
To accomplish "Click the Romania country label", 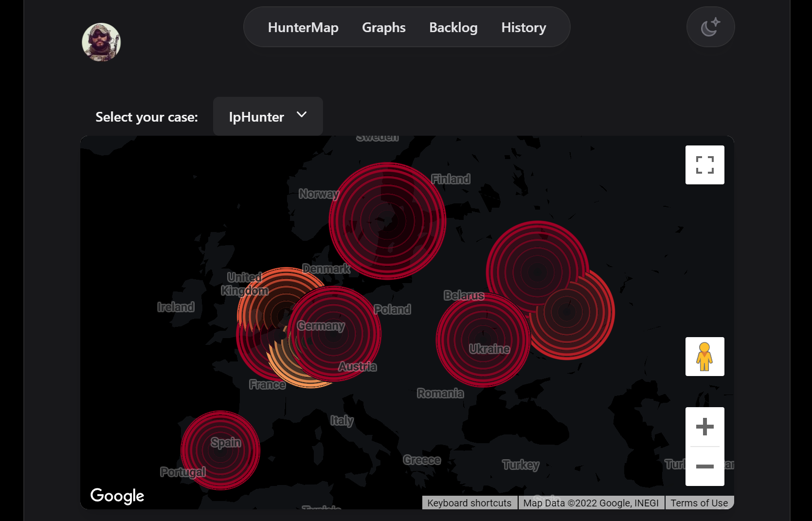I will (x=440, y=393).
